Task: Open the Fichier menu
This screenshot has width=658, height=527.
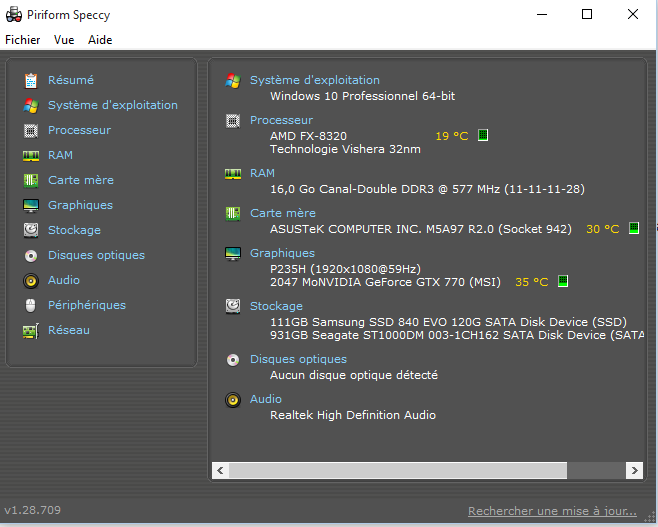Action: tap(23, 40)
